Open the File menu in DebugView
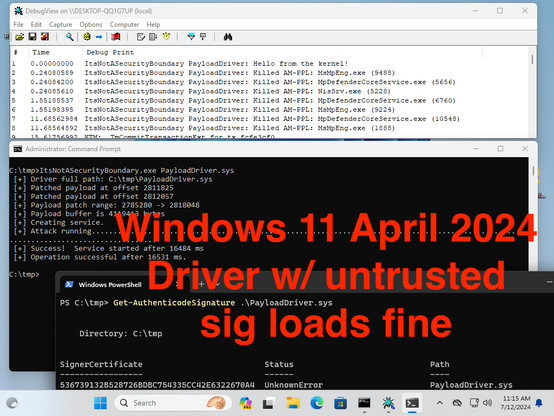This screenshot has width=554, height=416. [18, 24]
